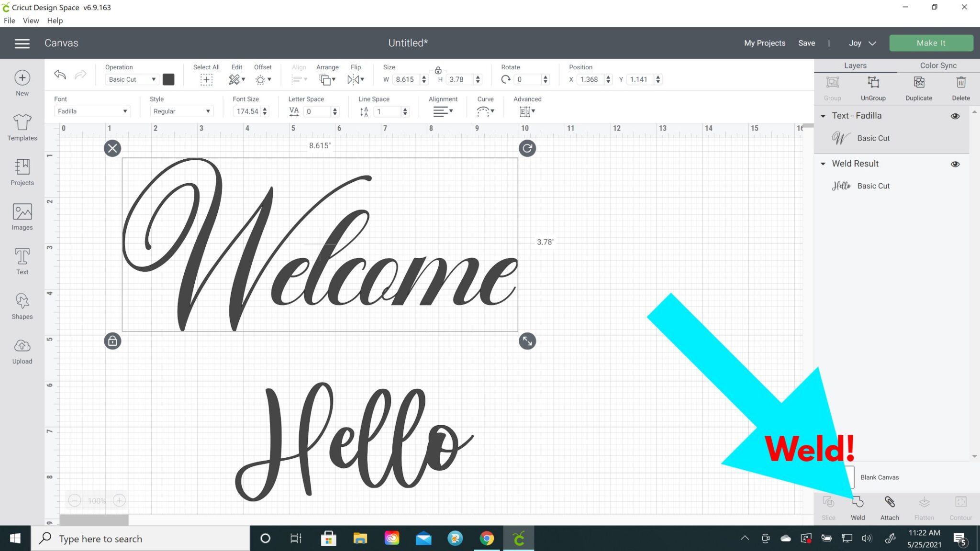
Task: Switch to the Color Sync tab
Action: tap(937, 66)
